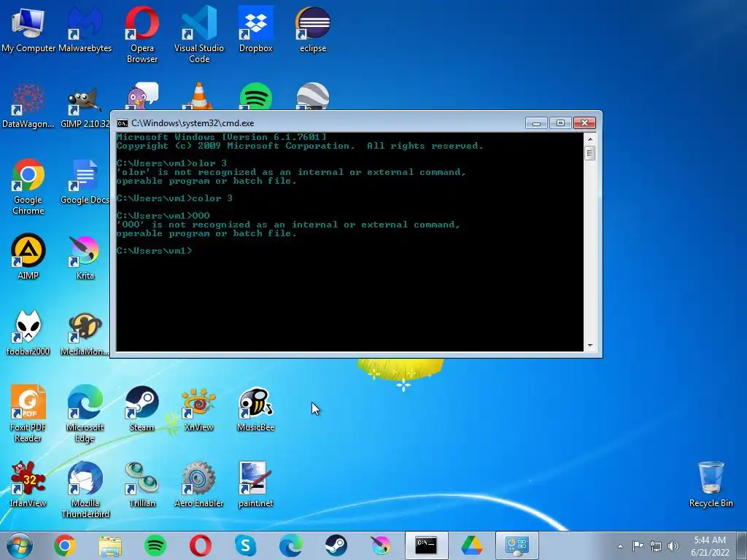
Task: Open paint.net desktop shortcut
Action: 256,484
